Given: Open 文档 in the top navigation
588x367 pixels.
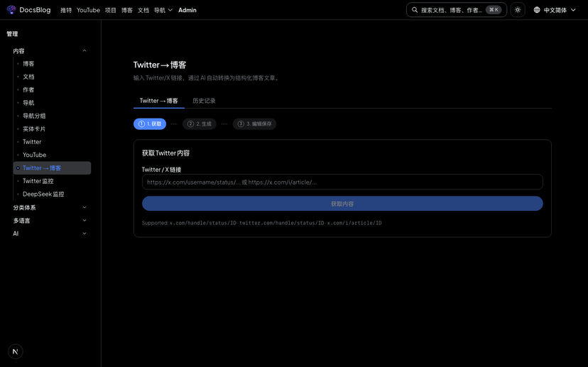Looking at the screenshot, I should (143, 10).
